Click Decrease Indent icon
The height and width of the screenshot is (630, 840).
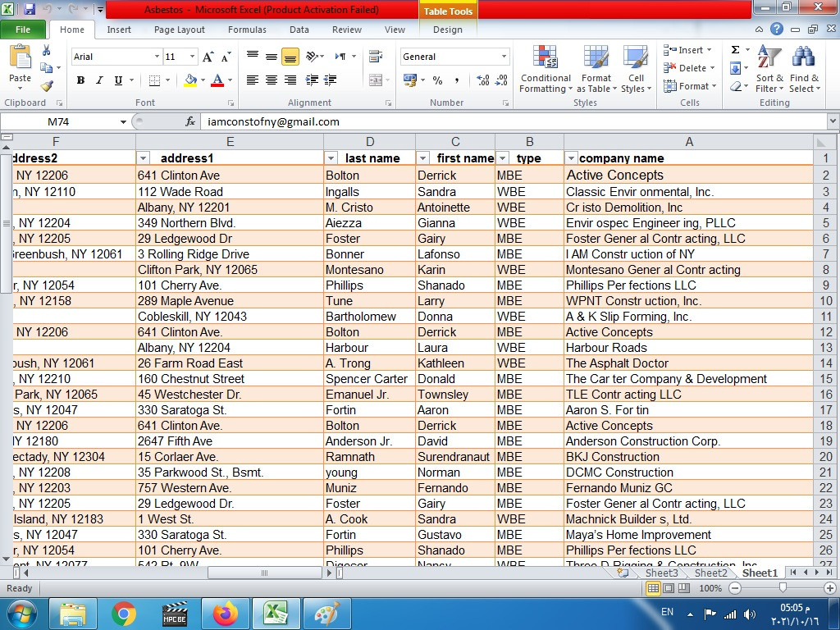pos(312,80)
